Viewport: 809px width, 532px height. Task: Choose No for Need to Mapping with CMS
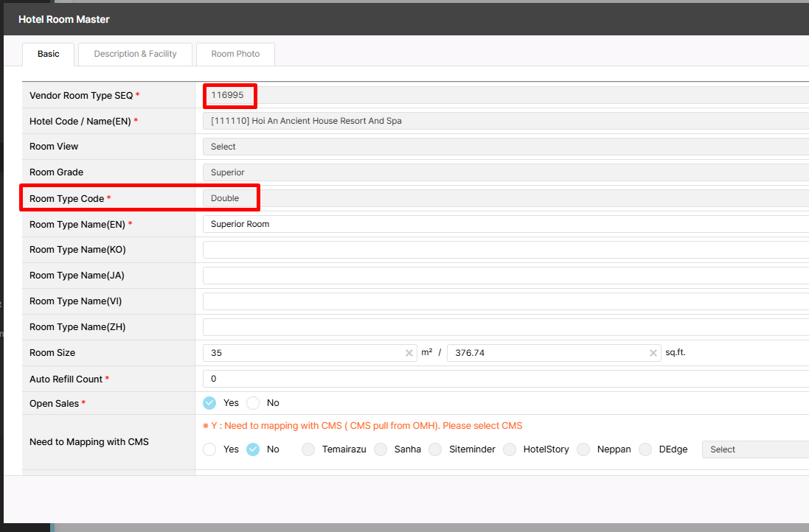pos(253,449)
